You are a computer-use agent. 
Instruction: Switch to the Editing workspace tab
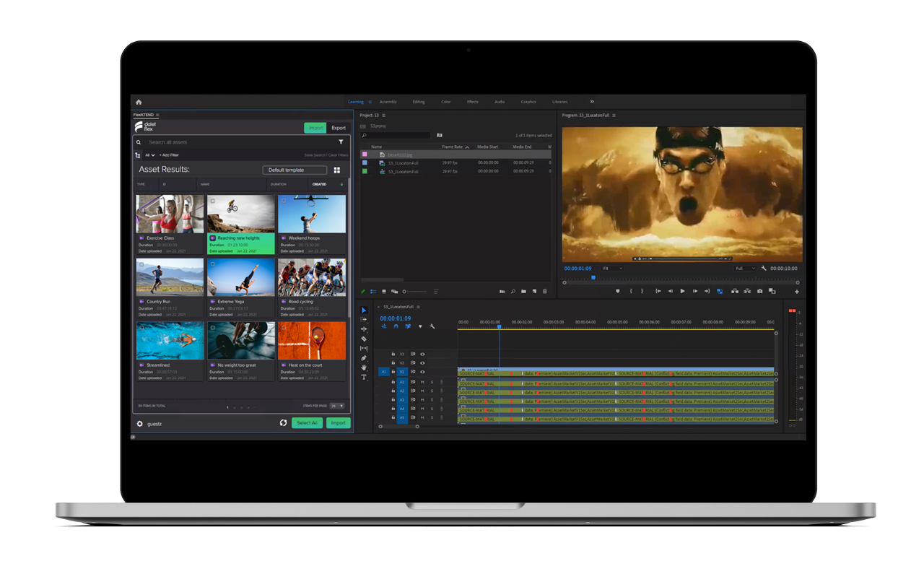click(419, 102)
